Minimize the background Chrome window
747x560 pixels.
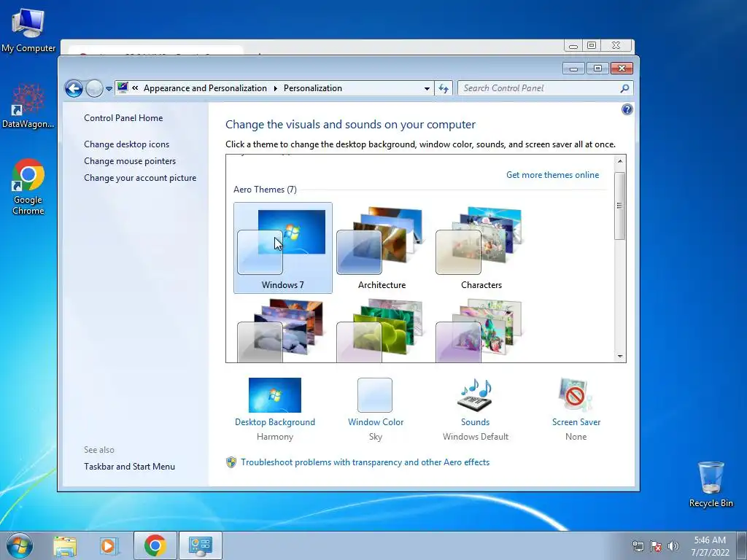pyautogui.click(x=573, y=46)
